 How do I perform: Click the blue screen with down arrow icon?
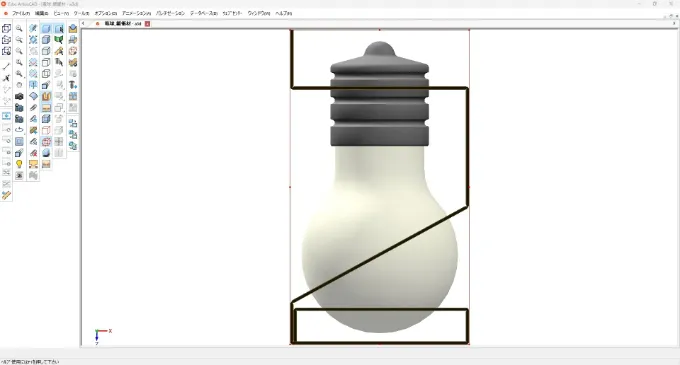6,116
